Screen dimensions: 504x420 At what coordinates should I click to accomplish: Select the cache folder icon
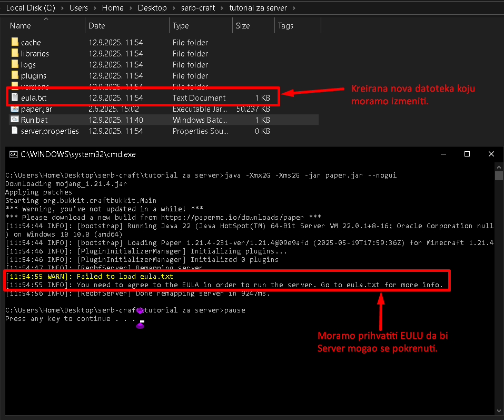(15, 42)
